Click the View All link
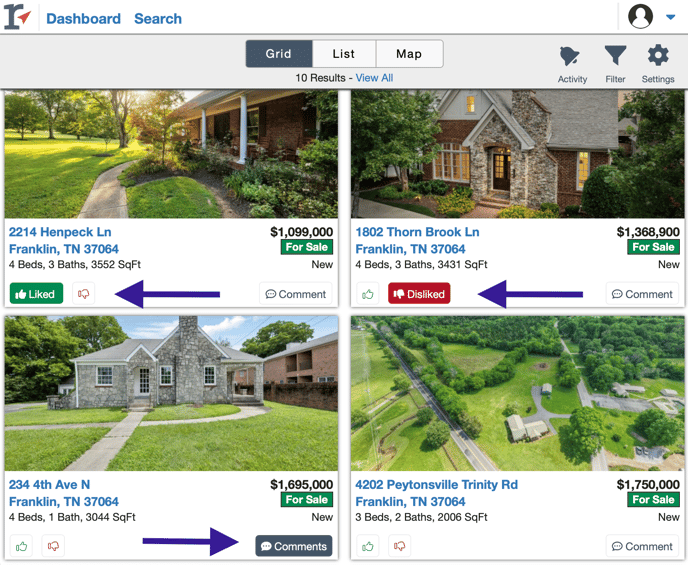688x565 pixels. pyautogui.click(x=374, y=78)
